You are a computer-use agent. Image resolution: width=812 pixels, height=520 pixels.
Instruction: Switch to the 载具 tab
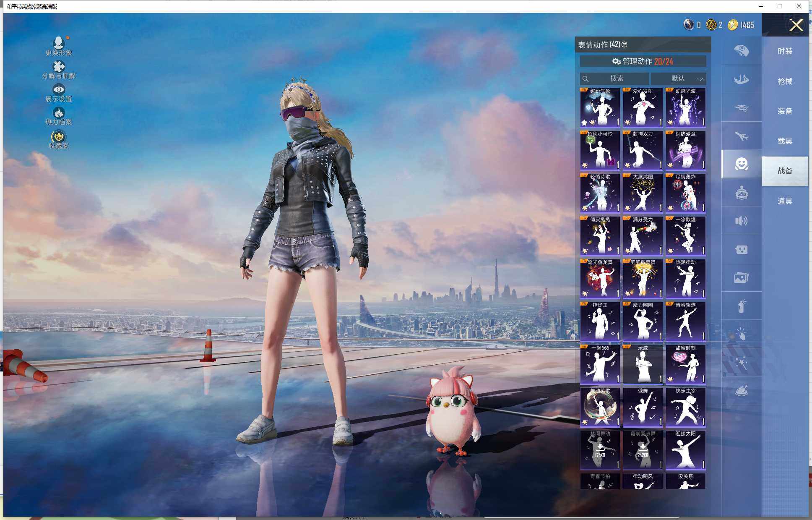coord(785,141)
